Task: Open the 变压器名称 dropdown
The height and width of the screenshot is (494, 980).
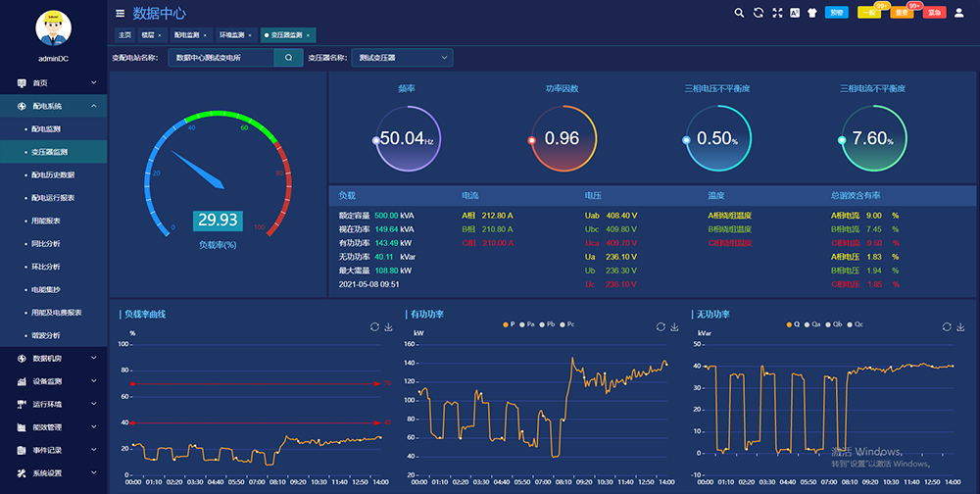Action: tap(402, 58)
